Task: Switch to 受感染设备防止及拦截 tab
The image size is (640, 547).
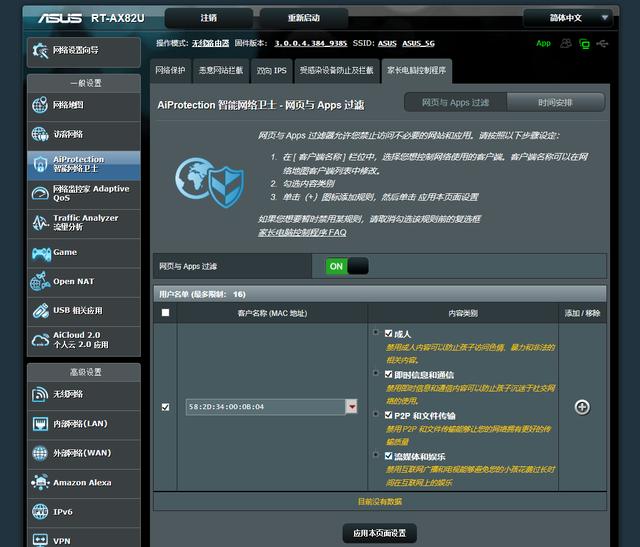Action: (337, 71)
